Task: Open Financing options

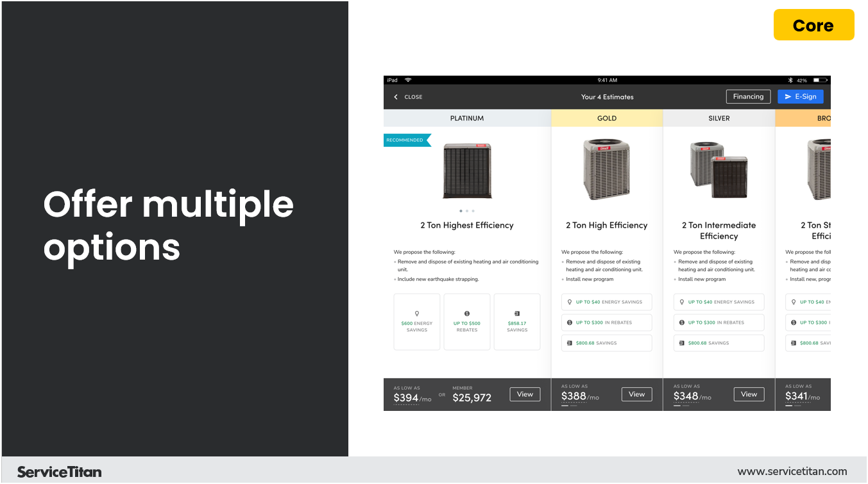Action: coord(748,96)
